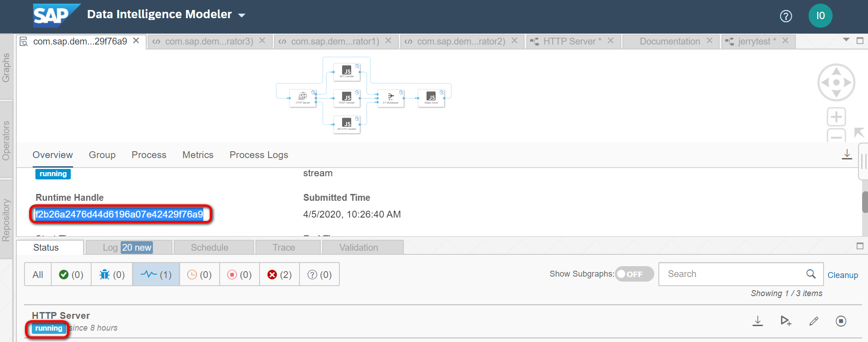The height and width of the screenshot is (342, 868).
Task: Open the Graphs side panel
Action: point(6,68)
